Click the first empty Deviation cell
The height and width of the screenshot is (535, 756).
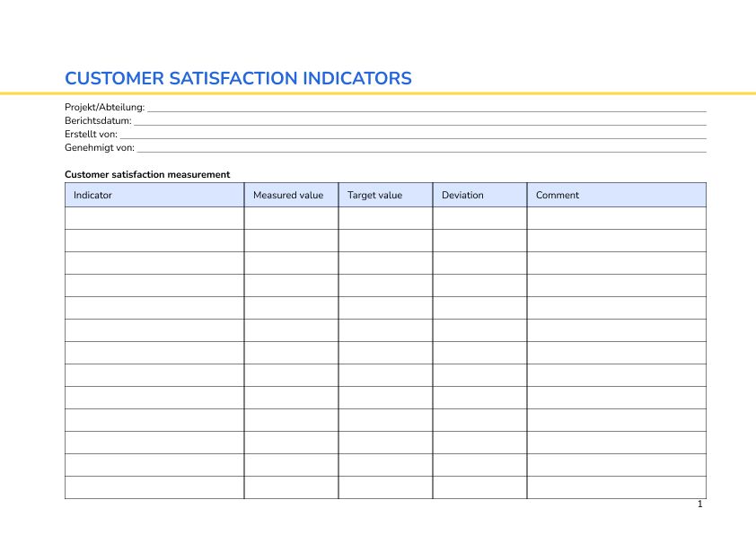coord(479,217)
